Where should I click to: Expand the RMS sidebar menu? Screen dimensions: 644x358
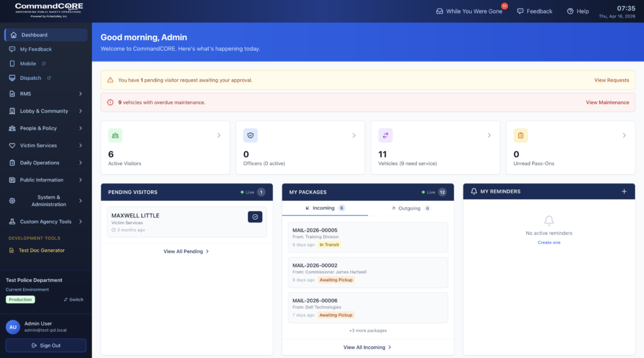[x=45, y=94]
